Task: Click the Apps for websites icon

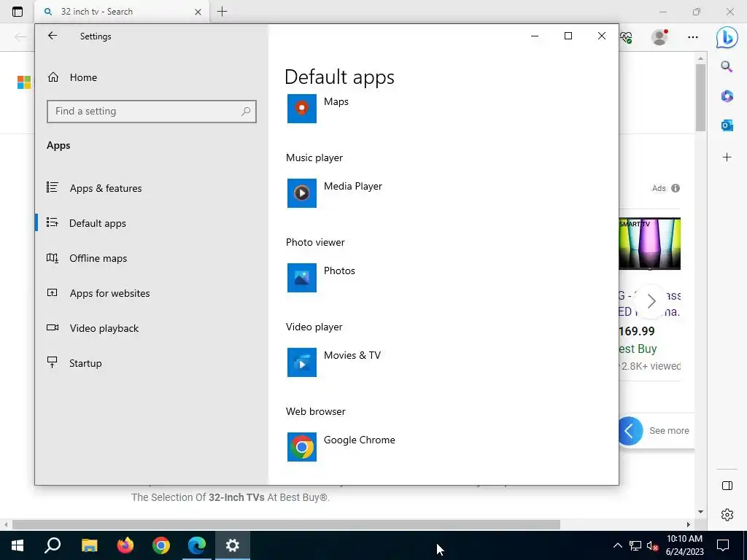Action: [53, 292]
